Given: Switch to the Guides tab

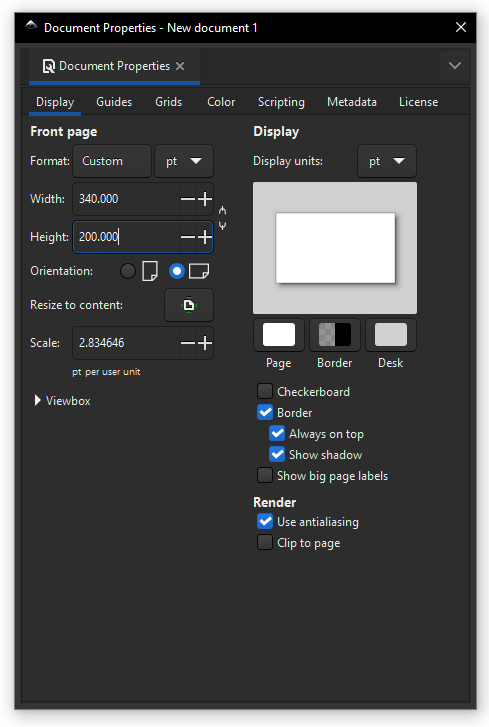Looking at the screenshot, I should pyautogui.click(x=114, y=102).
